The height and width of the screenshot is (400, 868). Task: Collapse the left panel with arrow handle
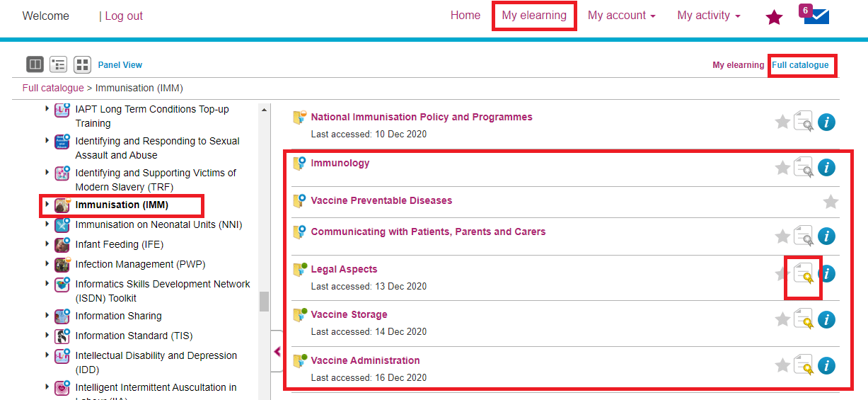pos(277,351)
